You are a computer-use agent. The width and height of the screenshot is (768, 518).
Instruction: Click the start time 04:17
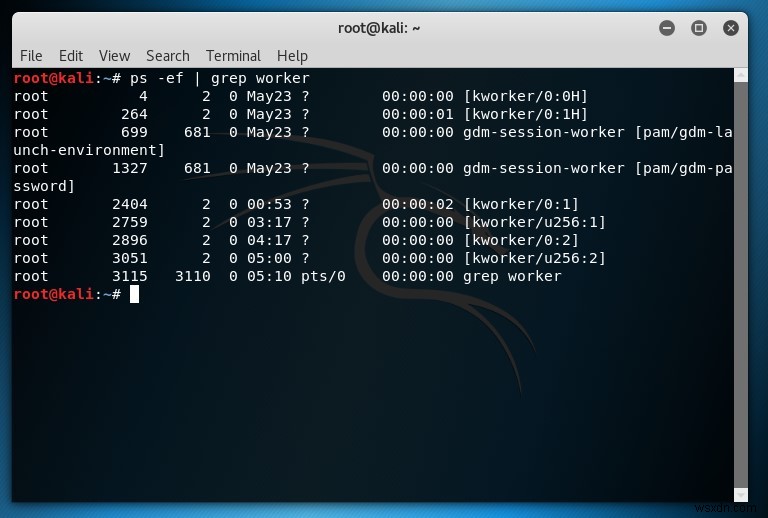click(x=269, y=240)
